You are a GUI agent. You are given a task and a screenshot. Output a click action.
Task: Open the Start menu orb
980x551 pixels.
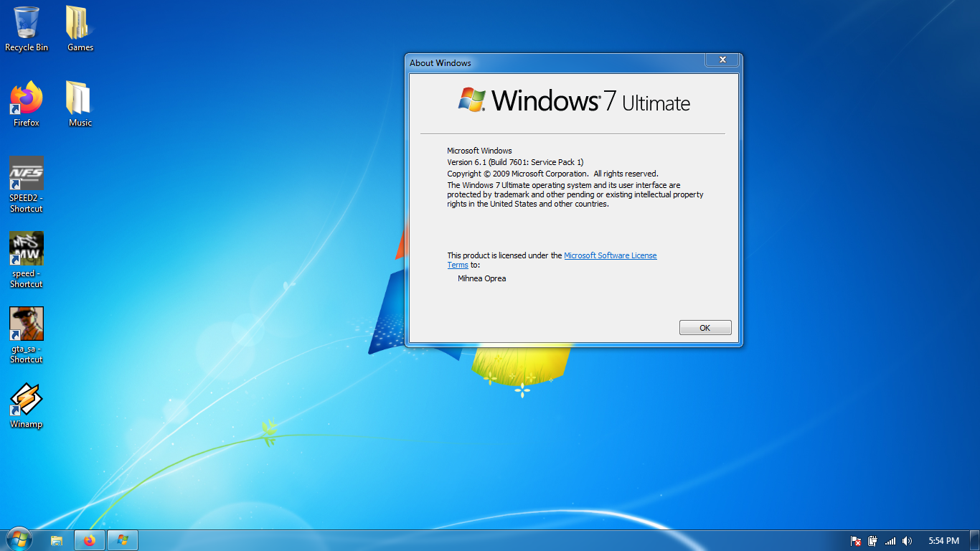pos(18,540)
